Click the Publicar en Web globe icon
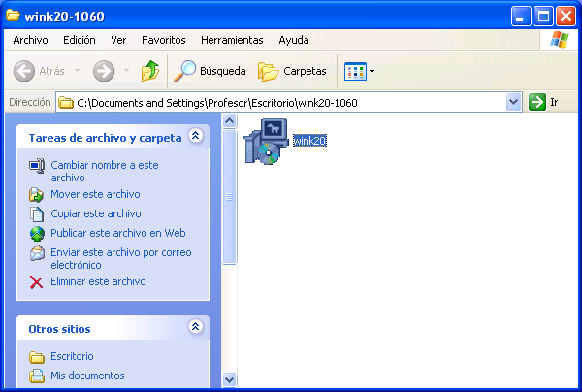Screen dimensions: 582x392 (x=37, y=234)
